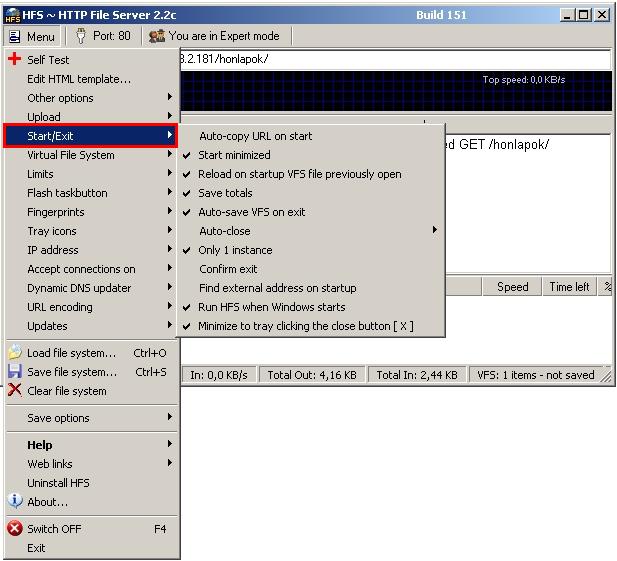617x561 pixels.
Task: Choose Exit at bottom of menu
Action: pos(91,548)
